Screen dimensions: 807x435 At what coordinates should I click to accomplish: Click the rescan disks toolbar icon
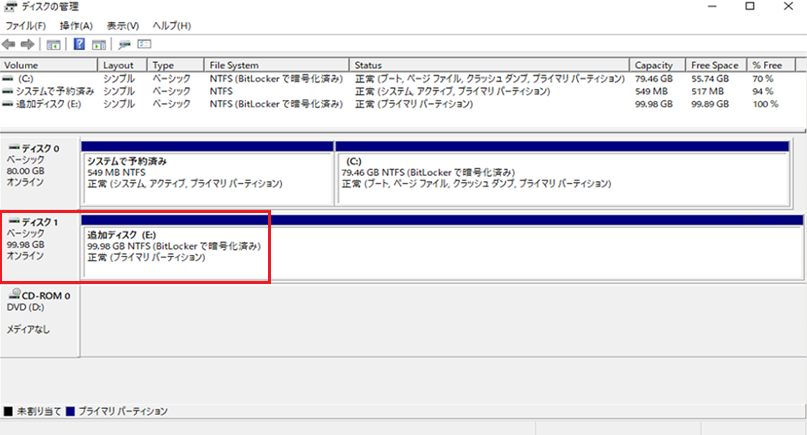click(125, 44)
